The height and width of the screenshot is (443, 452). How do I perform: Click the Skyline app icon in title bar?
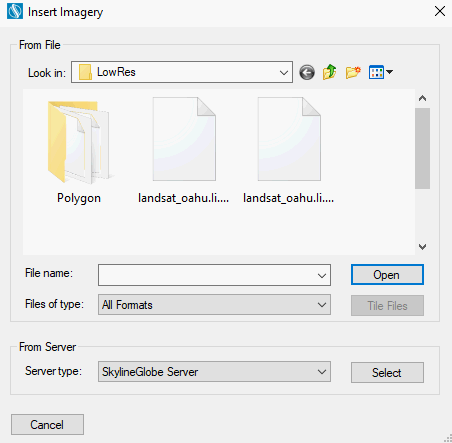click(15, 12)
